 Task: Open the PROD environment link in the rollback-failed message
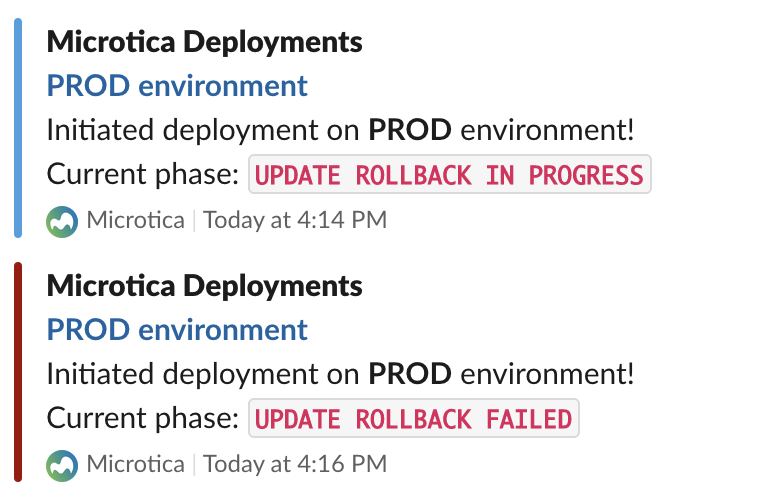[177, 330]
